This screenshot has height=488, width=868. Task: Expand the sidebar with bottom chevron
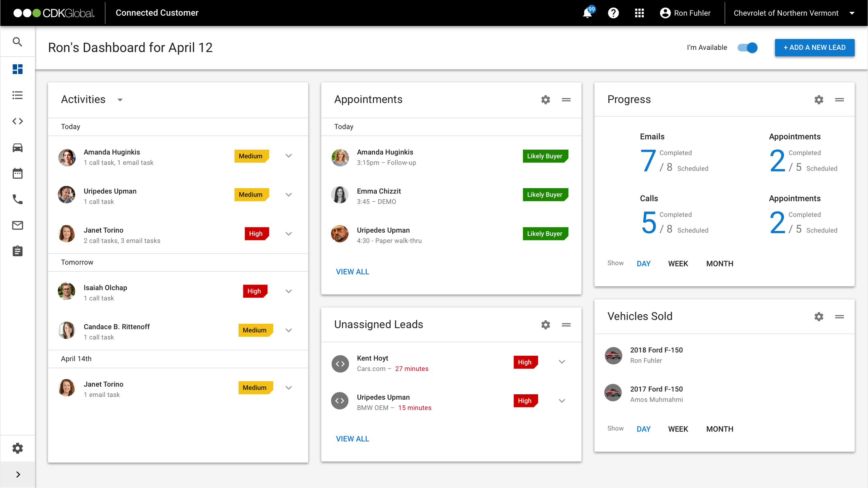click(x=18, y=474)
